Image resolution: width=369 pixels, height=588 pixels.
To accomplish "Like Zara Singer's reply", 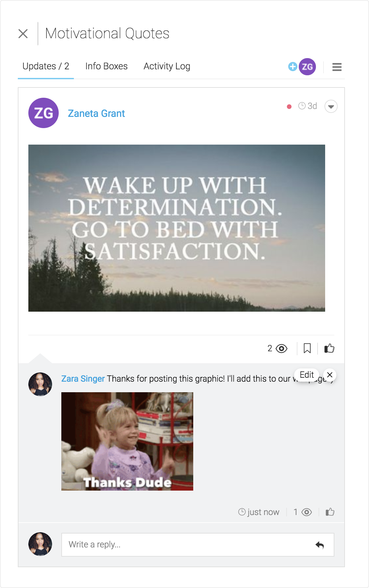I will [x=330, y=512].
